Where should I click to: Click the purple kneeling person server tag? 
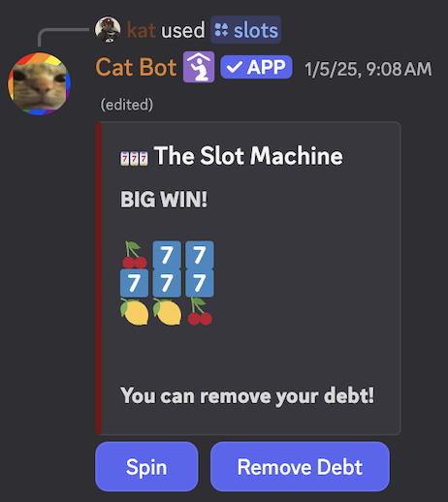(199, 67)
